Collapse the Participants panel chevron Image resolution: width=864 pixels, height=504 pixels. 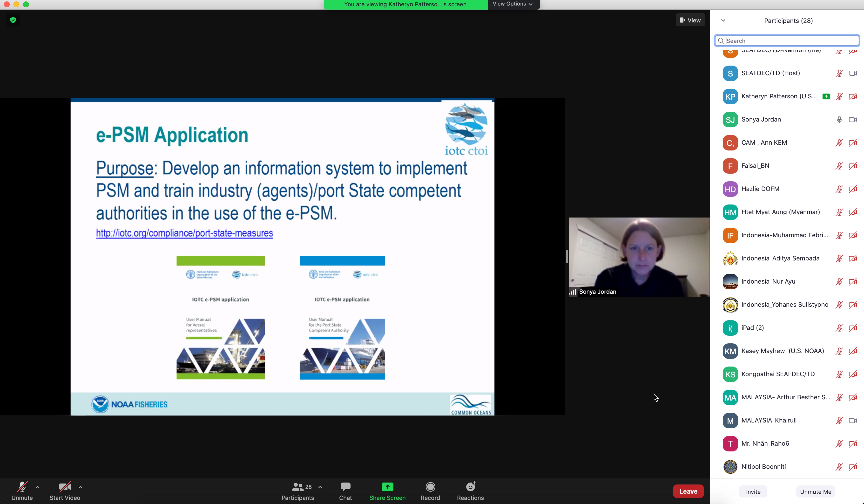coord(723,20)
